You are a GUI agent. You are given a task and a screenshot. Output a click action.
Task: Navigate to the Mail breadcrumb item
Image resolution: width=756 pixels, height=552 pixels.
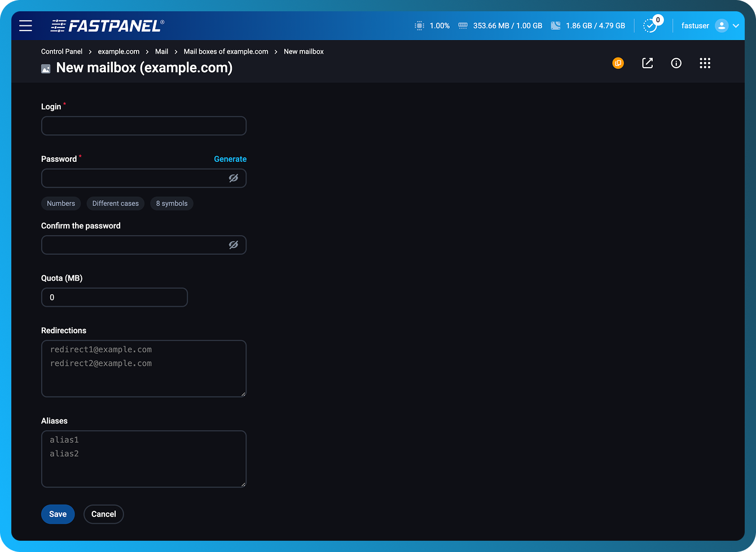point(161,51)
